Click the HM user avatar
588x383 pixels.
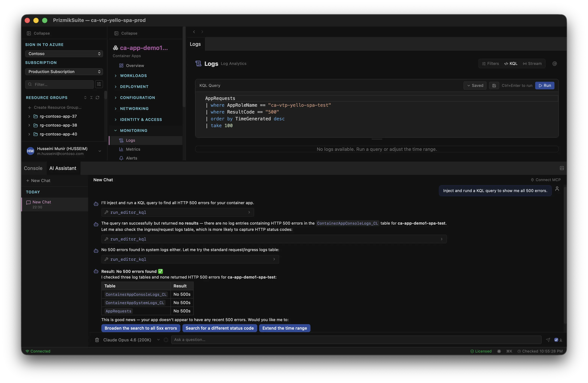click(x=30, y=151)
